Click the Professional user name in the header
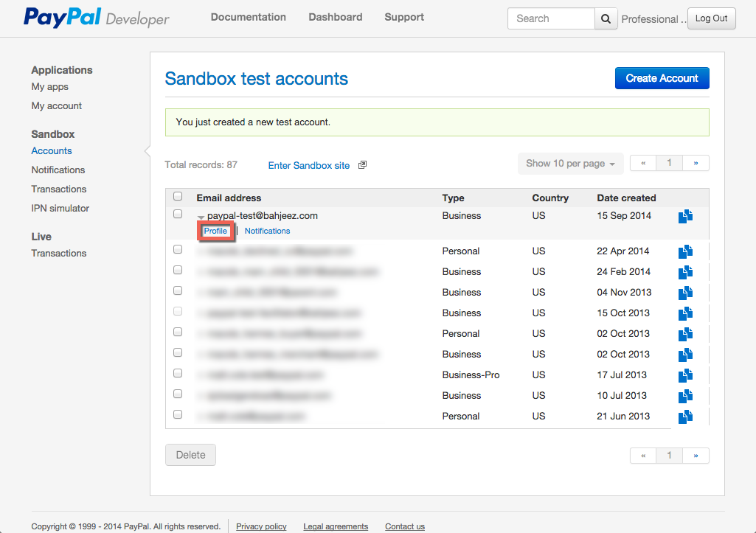This screenshot has width=756, height=533. (653, 19)
